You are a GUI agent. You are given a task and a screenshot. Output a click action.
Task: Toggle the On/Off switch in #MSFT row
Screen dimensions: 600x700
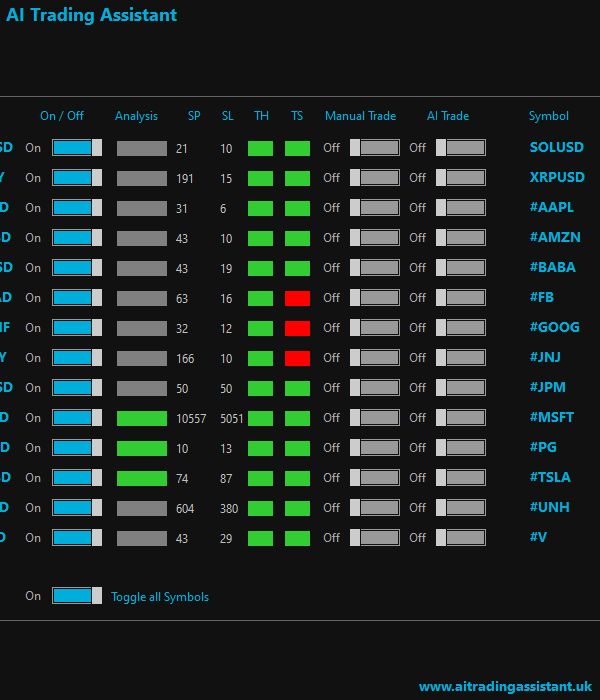tap(77, 417)
